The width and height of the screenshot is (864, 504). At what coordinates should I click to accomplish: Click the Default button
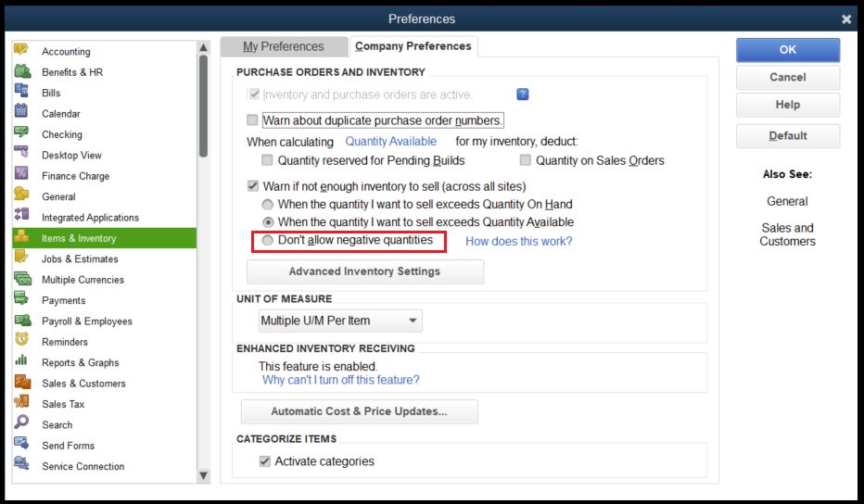coord(788,135)
